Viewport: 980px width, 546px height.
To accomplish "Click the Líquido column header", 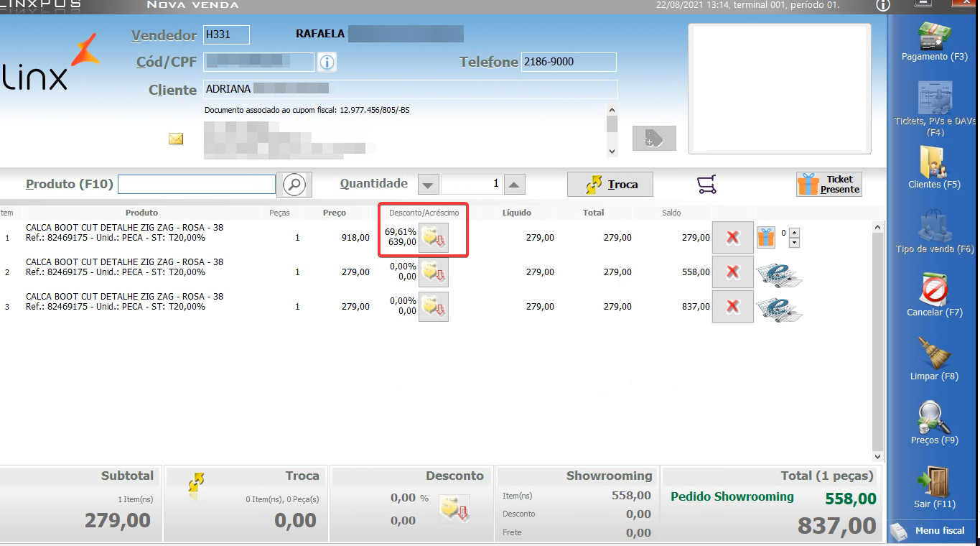I will click(x=517, y=213).
